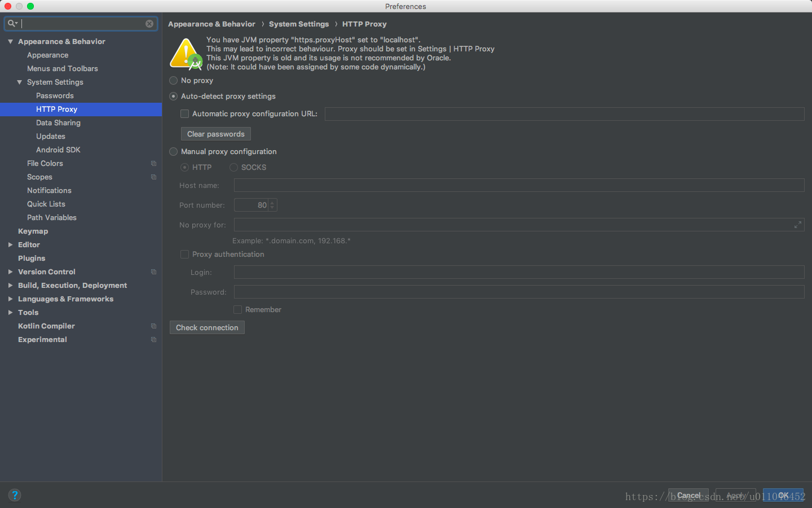Image resolution: width=812 pixels, height=508 pixels.
Task: Click the project-scope icon next to Experimental
Action: pyautogui.click(x=153, y=339)
